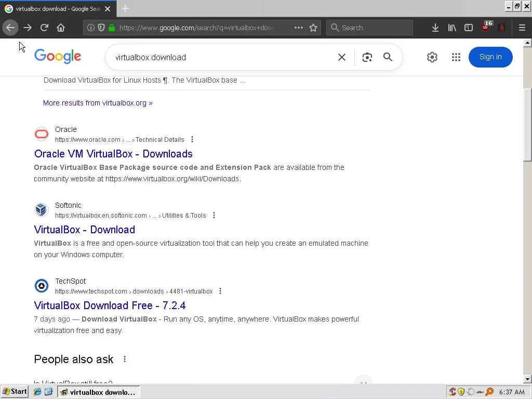Click the virtualbox.en.softonic.com breadcrumb URL
Image resolution: width=532 pixels, height=399 pixels.
130,216
